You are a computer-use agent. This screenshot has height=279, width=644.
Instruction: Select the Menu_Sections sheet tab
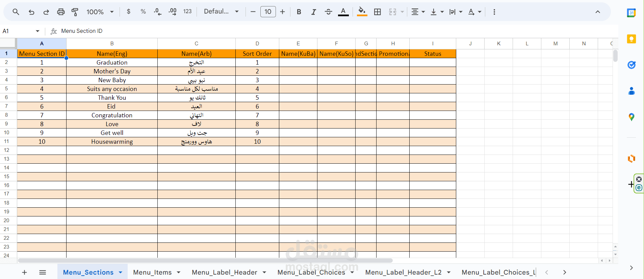(x=88, y=272)
